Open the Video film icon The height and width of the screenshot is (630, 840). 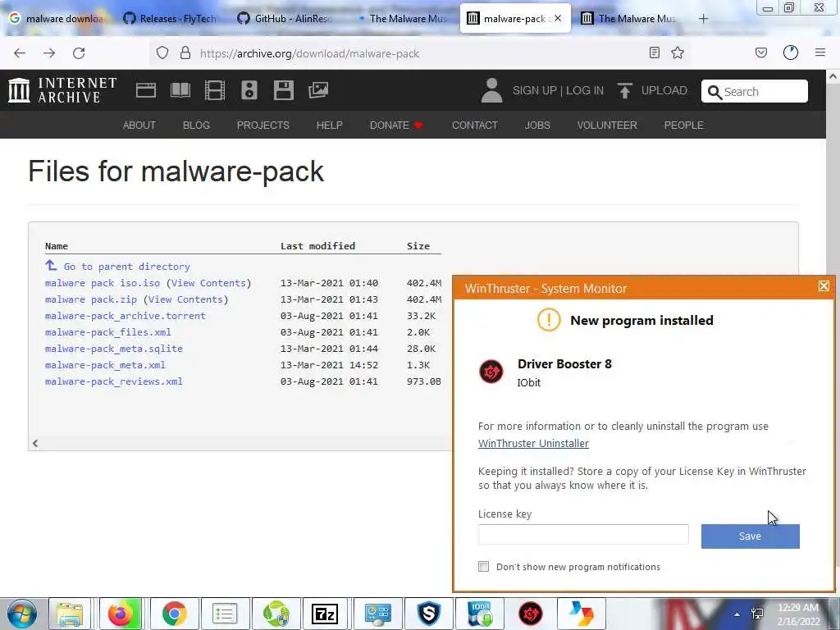click(x=215, y=90)
